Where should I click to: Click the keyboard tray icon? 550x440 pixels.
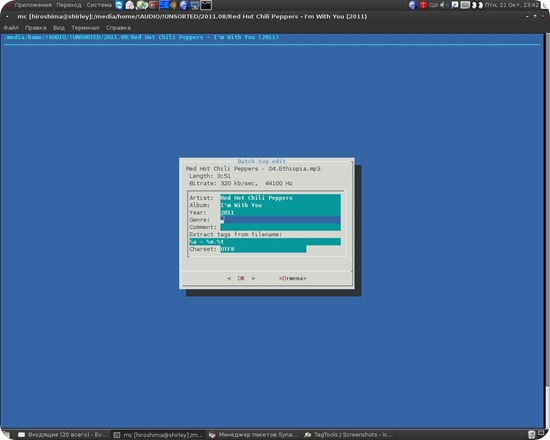pos(465,5)
